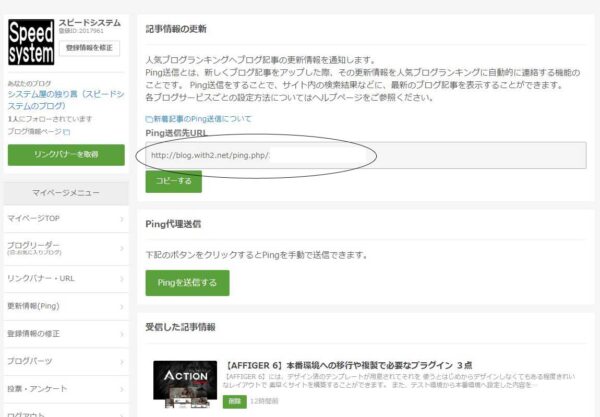Click chevron beside 更新情報(Ping)
This screenshot has height=417, width=600.
pyautogui.click(x=122, y=307)
